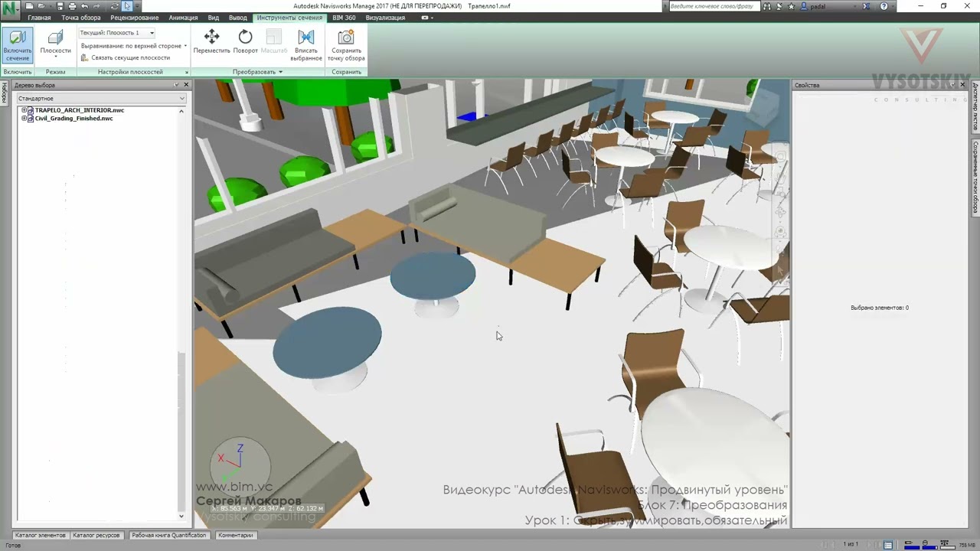Click the sheet browser icon in status bar
This screenshot has width=980, height=551.
[888, 545]
